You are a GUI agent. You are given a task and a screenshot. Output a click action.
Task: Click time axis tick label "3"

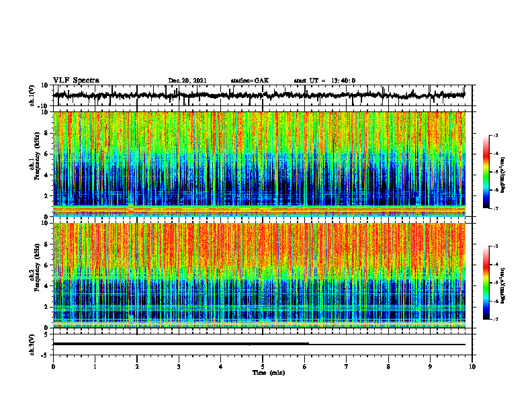(179, 367)
